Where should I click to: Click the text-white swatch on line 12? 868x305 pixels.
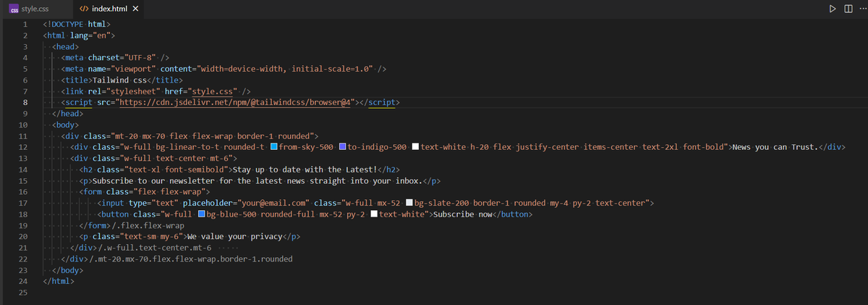click(x=416, y=147)
